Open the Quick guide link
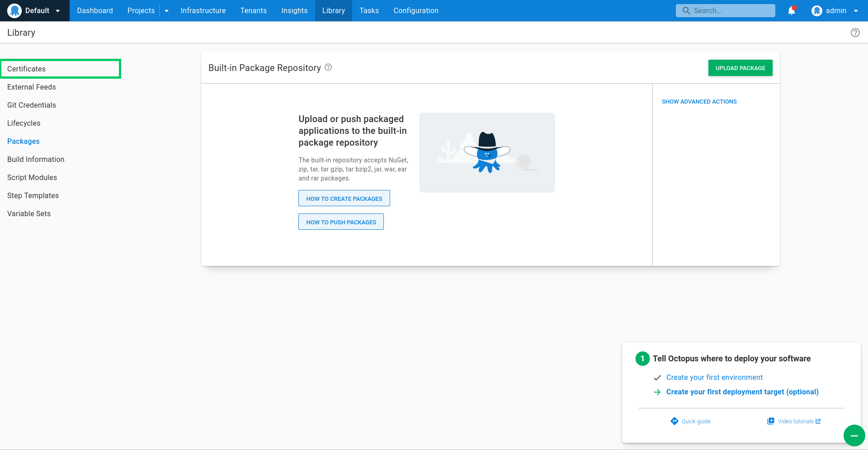 tap(696, 421)
